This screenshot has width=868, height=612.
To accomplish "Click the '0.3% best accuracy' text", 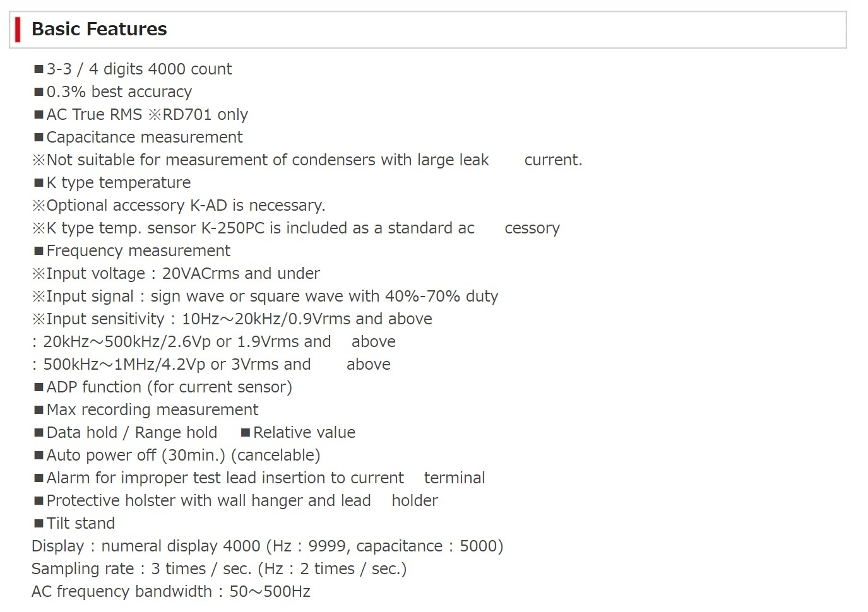I will (119, 91).
